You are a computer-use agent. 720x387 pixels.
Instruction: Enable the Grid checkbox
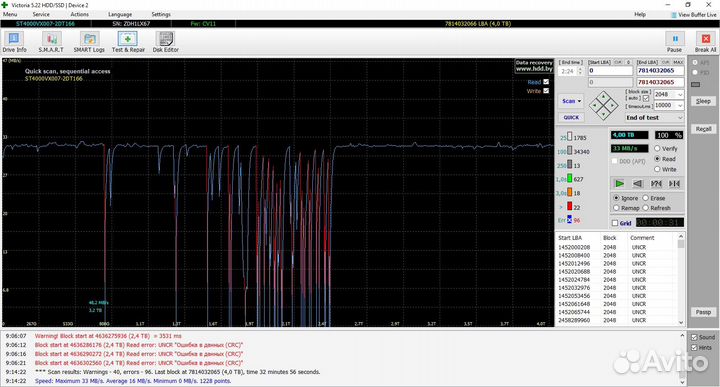(x=615, y=223)
